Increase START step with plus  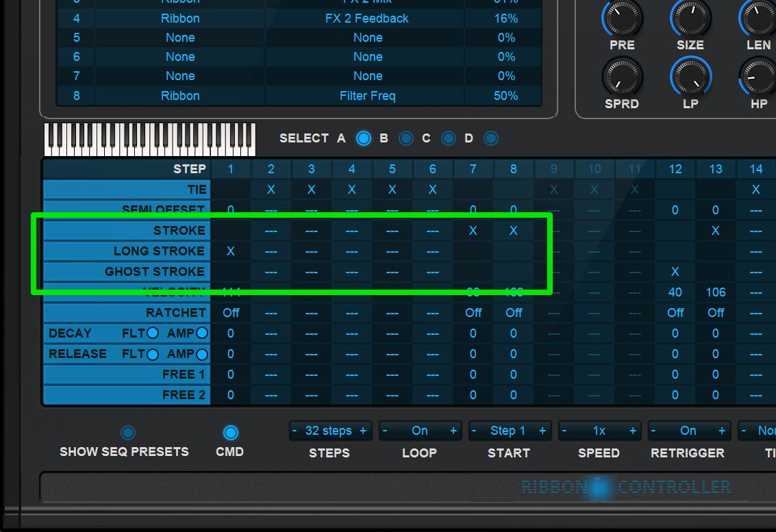(x=542, y=431)
